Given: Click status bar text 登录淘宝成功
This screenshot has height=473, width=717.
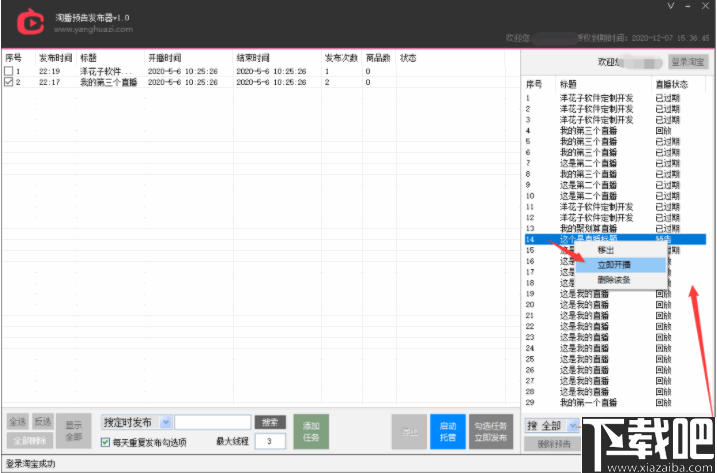Looking at the screenshot, I should coord(30,464).
